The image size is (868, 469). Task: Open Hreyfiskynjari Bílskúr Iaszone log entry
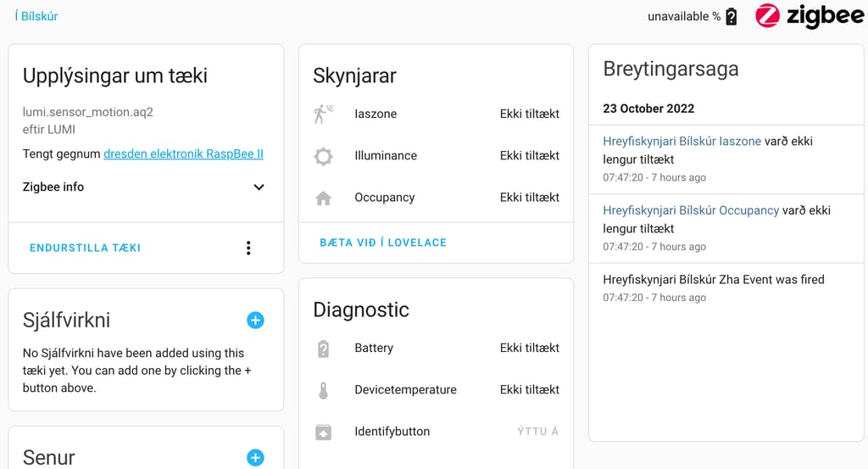pyautogui.click(x=682, y=141)
